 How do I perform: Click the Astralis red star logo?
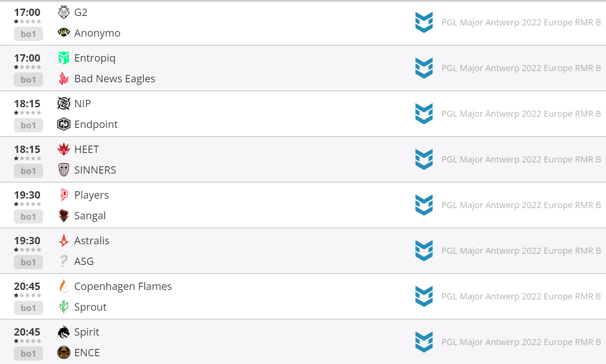[x=64, y=240]
